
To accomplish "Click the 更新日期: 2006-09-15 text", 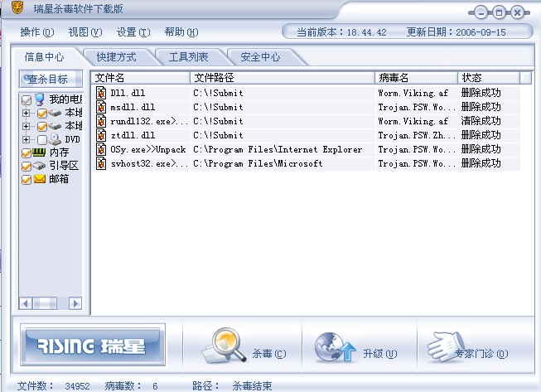I will click(456, 32).
